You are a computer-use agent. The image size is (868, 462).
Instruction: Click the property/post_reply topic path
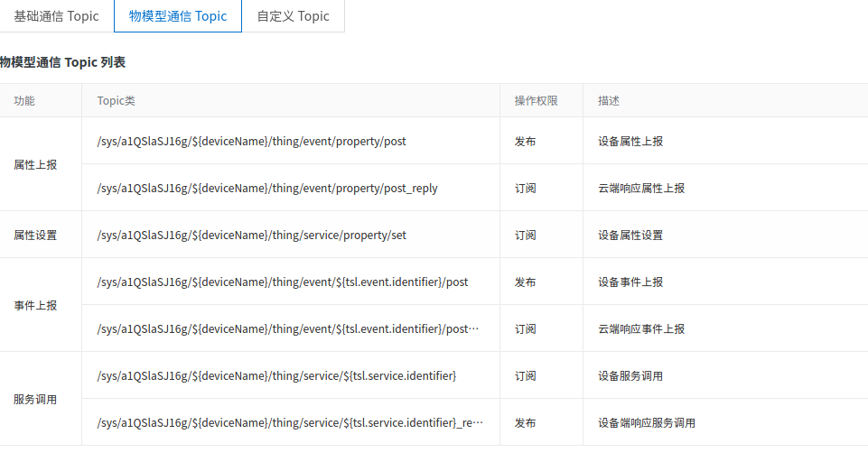(267, 189)
